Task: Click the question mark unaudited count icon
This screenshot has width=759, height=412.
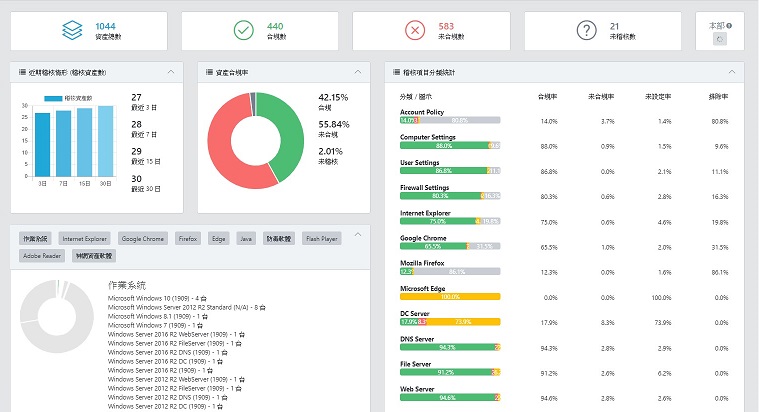Action: click(x=587, y=31)
